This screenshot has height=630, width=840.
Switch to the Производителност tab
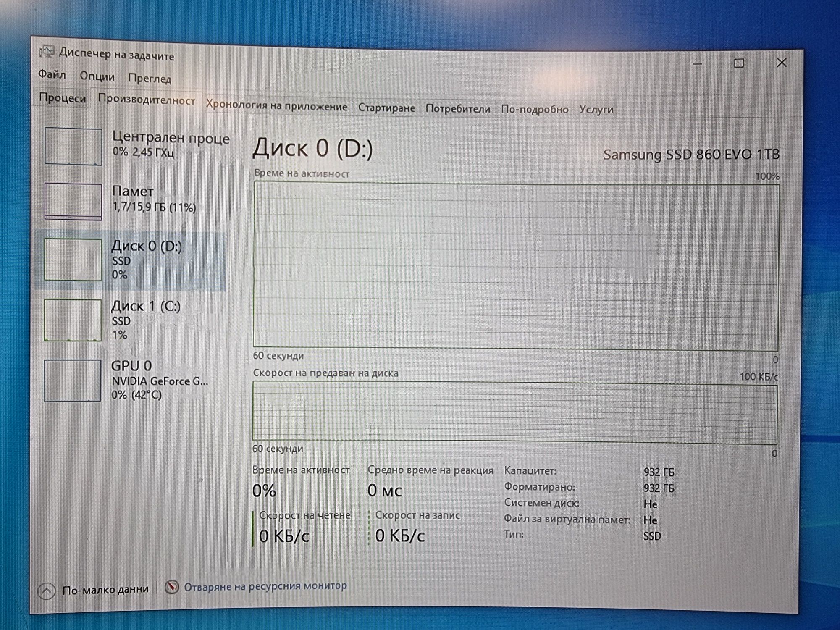[x=146, y=100]
